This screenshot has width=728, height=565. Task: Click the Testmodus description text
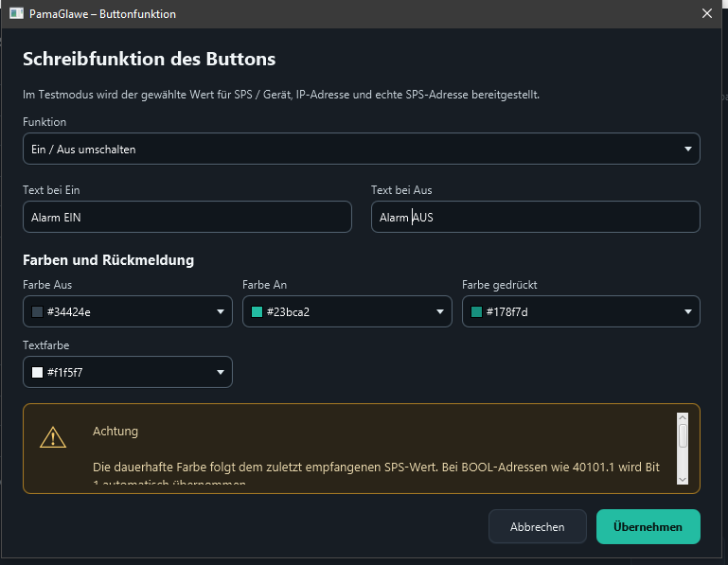(281, 95)
